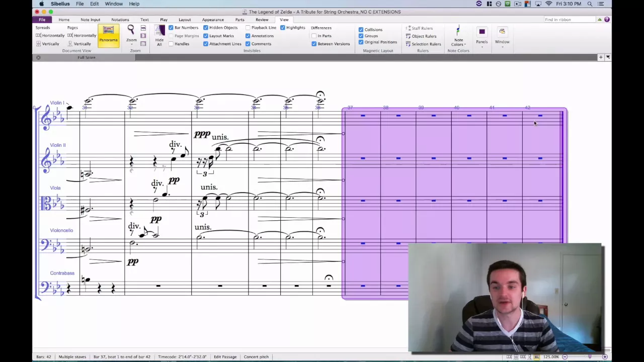Toggle the Hidden Objects checkbox
The image size is (644, 362).
[206, 28]
